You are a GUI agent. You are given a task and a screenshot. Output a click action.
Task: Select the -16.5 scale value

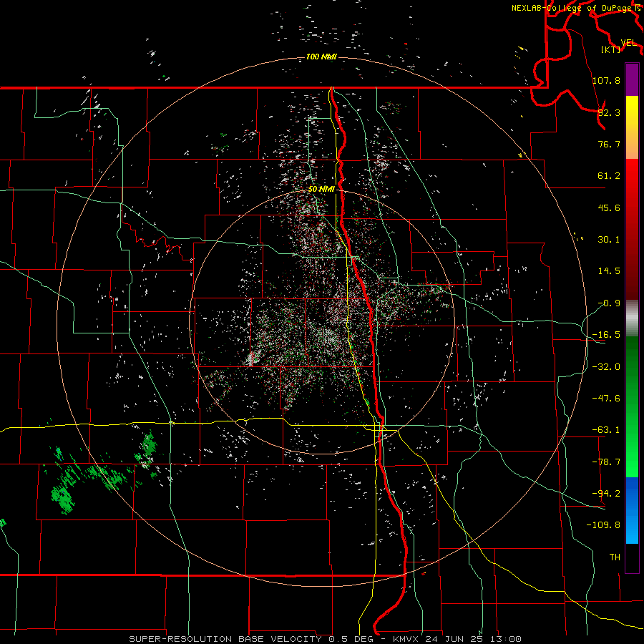pos(606,335)
